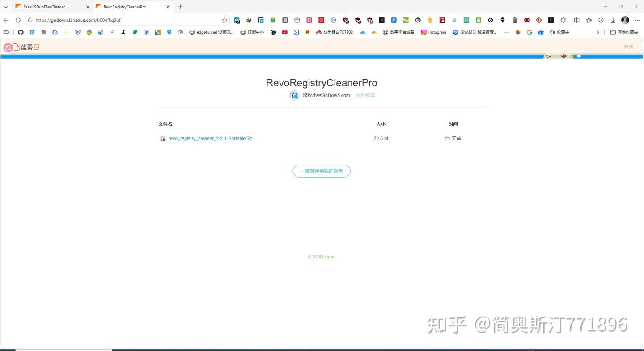Show more favorites bar overflow chevron
This screenshot has width=644, height=351.
(598, 32)
